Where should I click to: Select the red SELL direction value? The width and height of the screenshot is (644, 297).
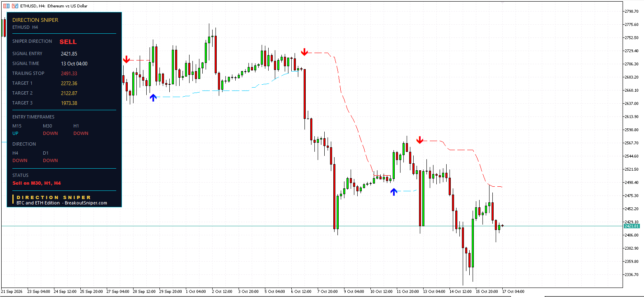click(x=68, y=42)
